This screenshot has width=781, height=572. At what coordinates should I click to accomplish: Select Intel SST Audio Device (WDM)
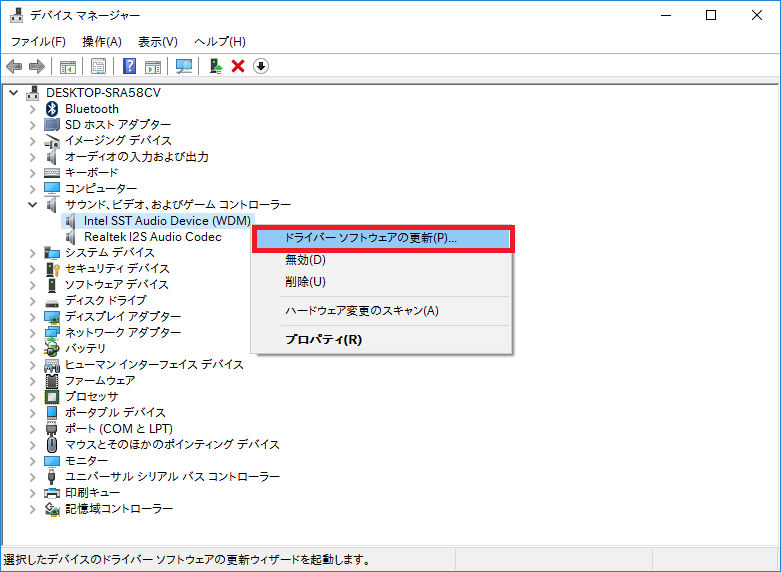(x=167, y=221)
